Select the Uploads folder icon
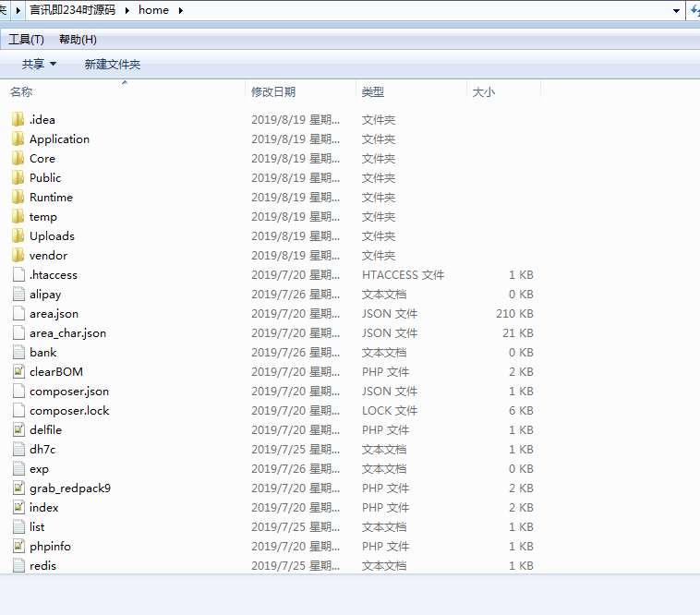The width and height of the screenshot is (700, 615). pos(18,236)
